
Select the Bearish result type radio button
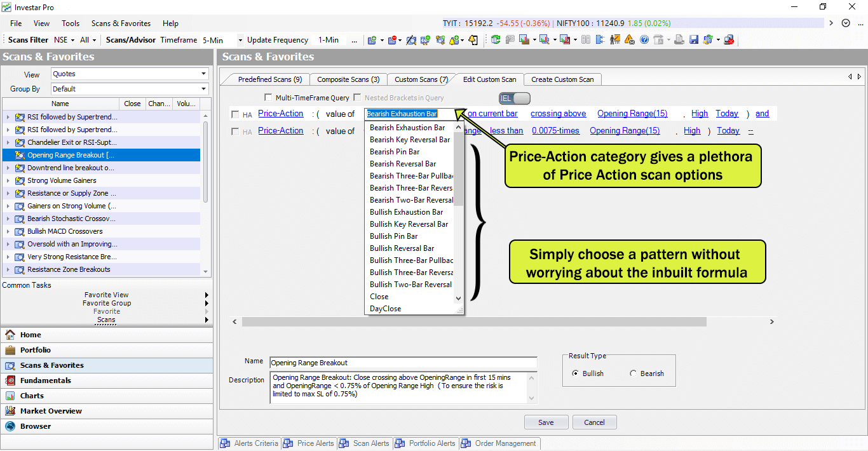(633, 374)
